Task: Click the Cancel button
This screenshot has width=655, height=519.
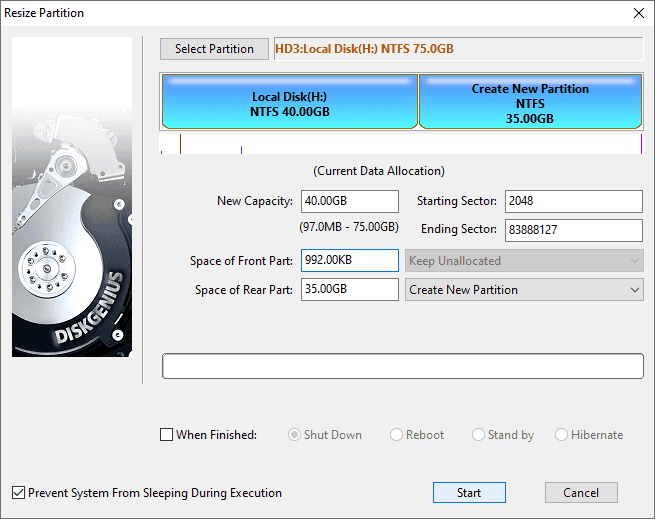Action: point(581,493)
